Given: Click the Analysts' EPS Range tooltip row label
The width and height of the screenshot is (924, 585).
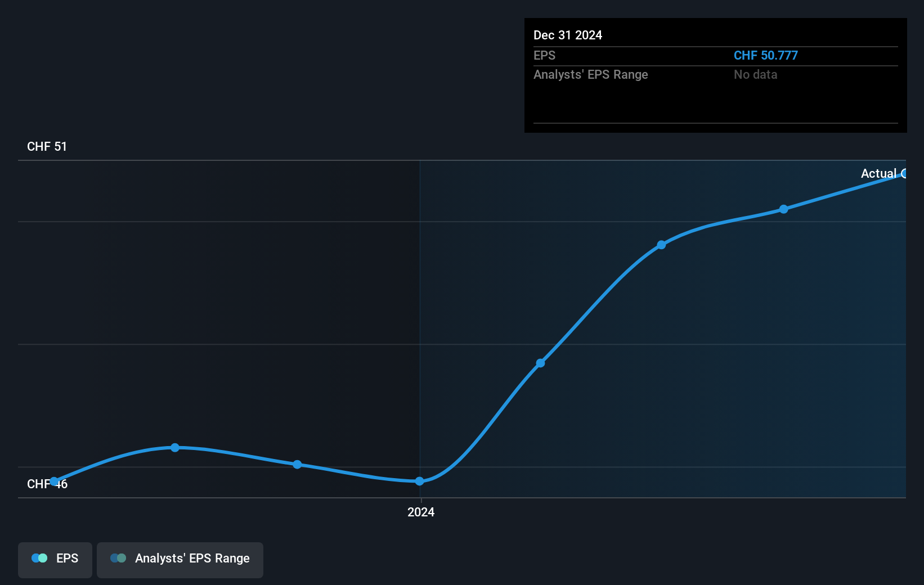Looking at the screenshot, I should coord(590,74).
